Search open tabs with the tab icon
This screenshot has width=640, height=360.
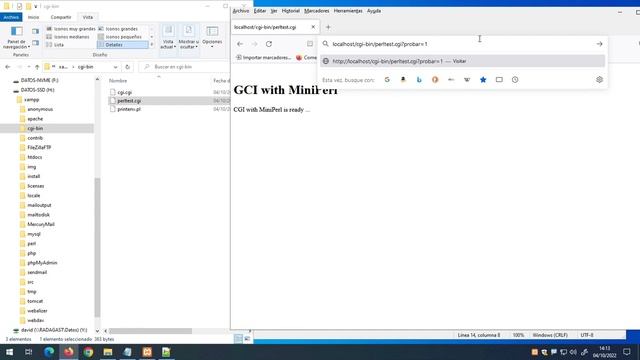point(499,80)
